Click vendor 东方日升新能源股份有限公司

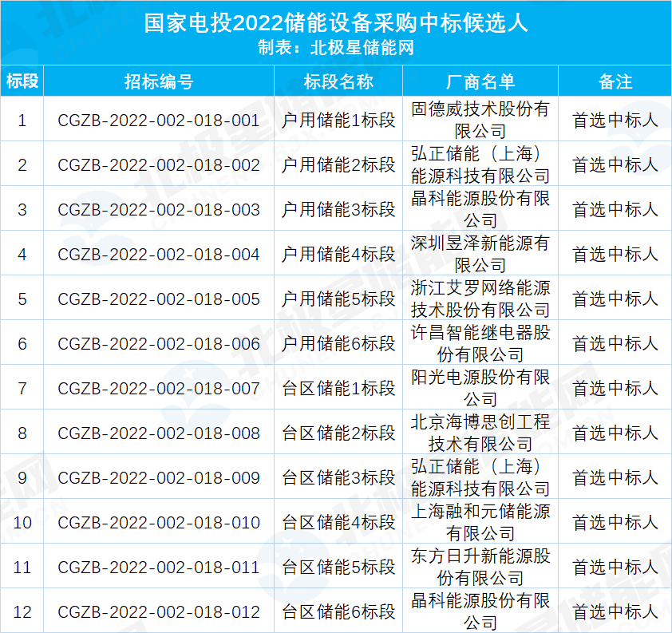[480, 567]
